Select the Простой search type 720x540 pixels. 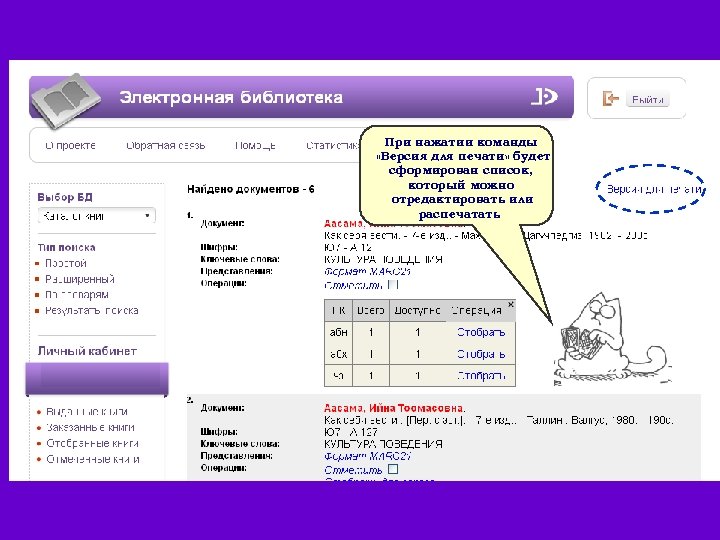point(66,263)
